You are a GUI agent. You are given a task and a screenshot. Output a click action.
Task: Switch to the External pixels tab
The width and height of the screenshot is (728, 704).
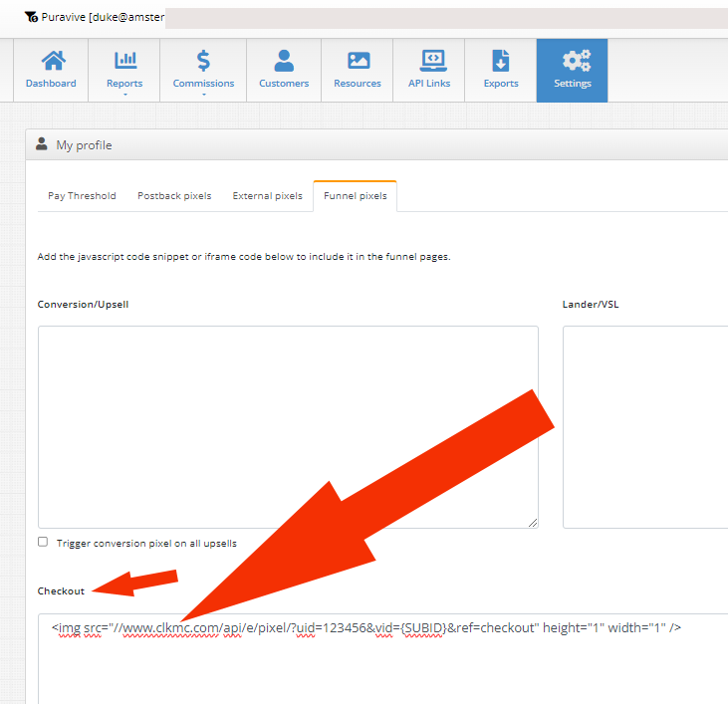pos(268,196)
